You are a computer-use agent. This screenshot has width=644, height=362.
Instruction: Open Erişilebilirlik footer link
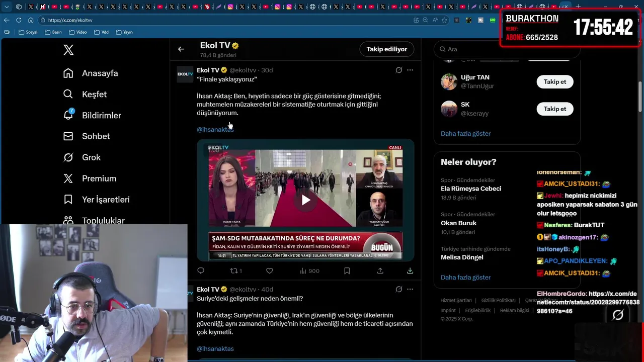point(477,311)
